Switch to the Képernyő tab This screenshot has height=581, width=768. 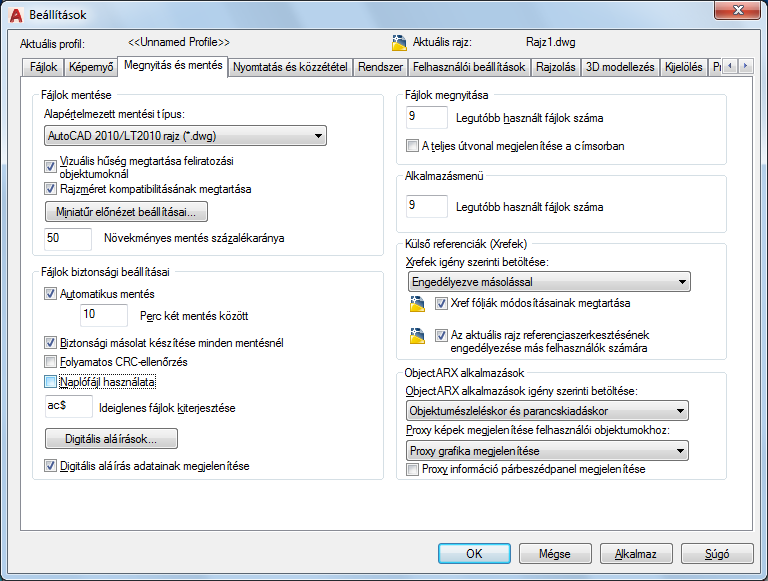coord(91,67)
